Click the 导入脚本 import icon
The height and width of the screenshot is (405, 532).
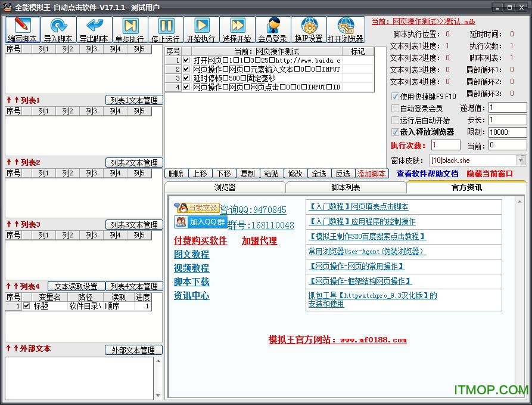pos(58,30)
